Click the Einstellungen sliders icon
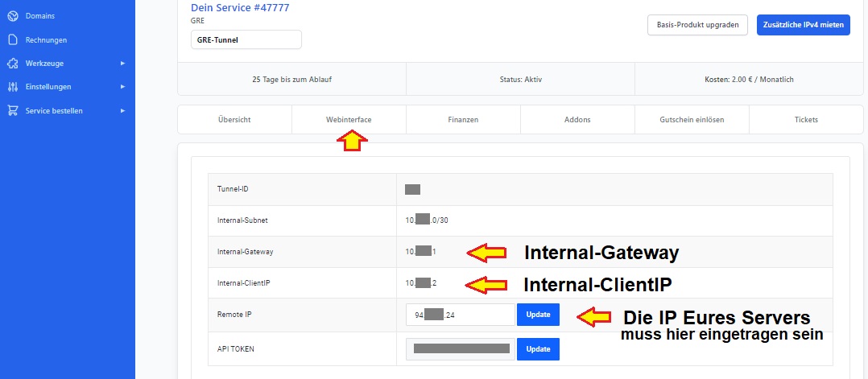Viewport: 868px width, 379px height. tap(12, 86)
